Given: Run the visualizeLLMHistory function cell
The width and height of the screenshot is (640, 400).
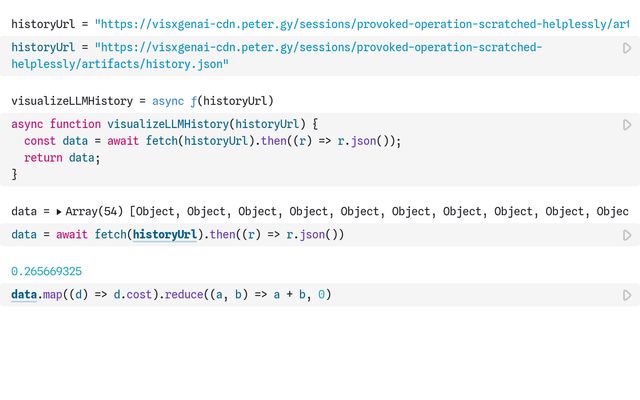Looking at the screenshot, I should 627,125.
